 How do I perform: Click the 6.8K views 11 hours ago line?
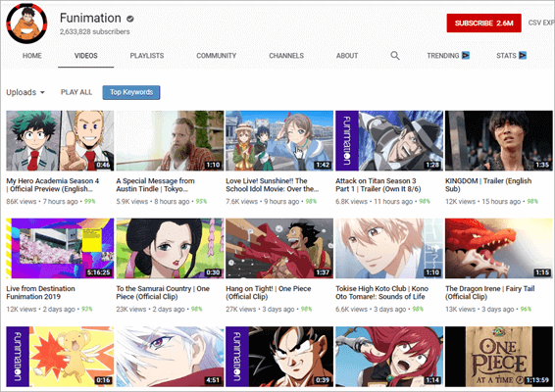click(x=383, y=202)
